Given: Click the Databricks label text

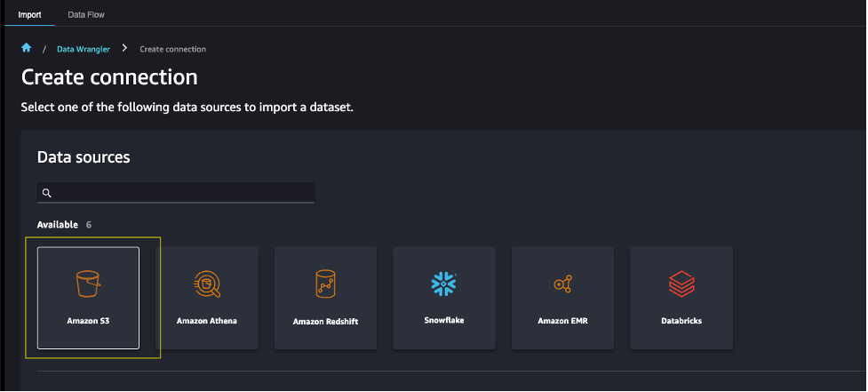Looking at the screenshot, I should [681, 321].
